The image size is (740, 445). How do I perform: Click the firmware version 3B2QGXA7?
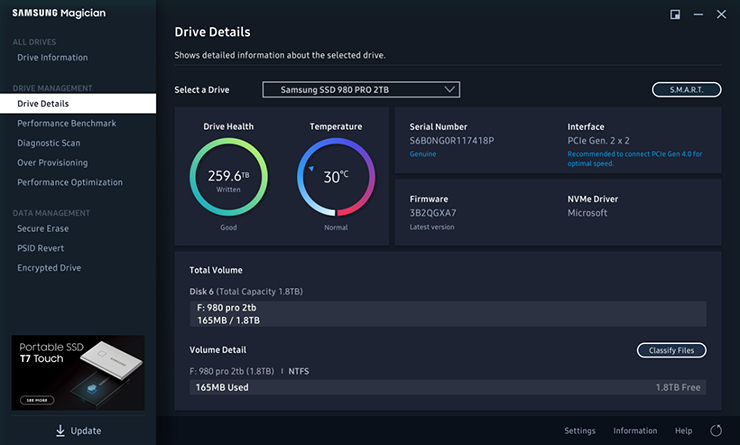433,213
